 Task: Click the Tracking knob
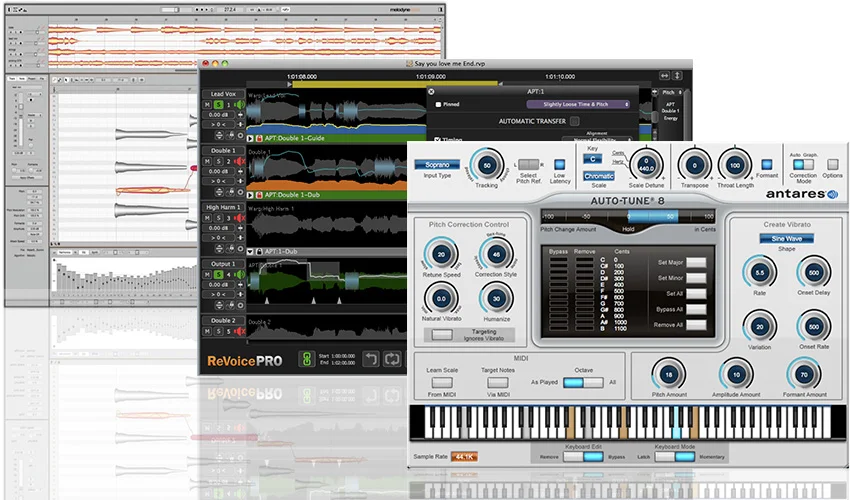[487, 165]
